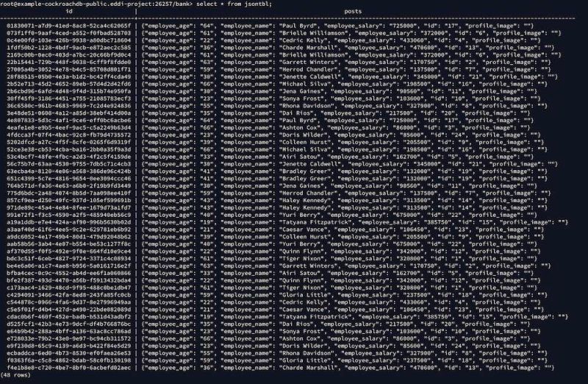The width and height of the screenshot is (588, 384).
Task: Select id starting with 971de89c-45a4
Action: pos(68,207)
